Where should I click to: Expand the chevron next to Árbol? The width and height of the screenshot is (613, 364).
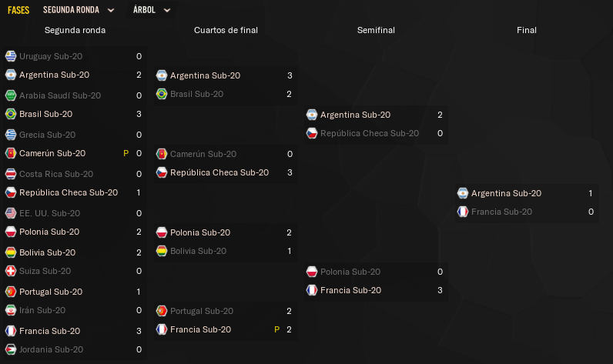pyautogui.click(x=167, y=11)
